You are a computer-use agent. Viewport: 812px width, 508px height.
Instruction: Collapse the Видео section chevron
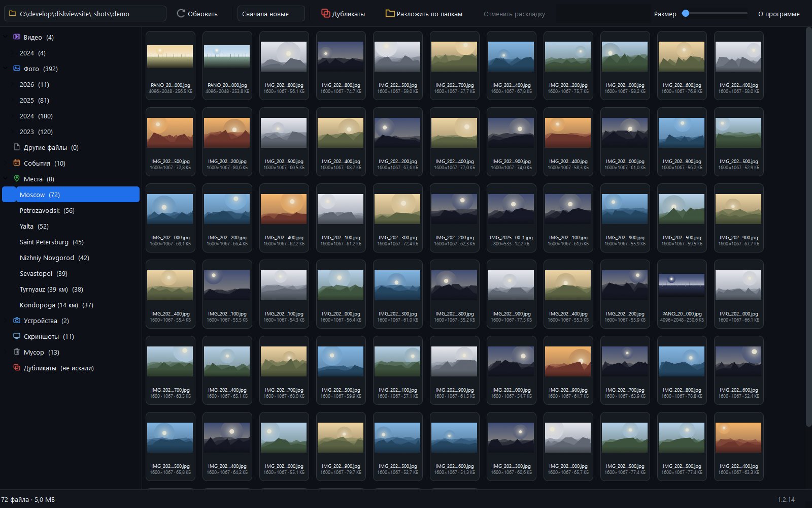click(x=6, y=37)
